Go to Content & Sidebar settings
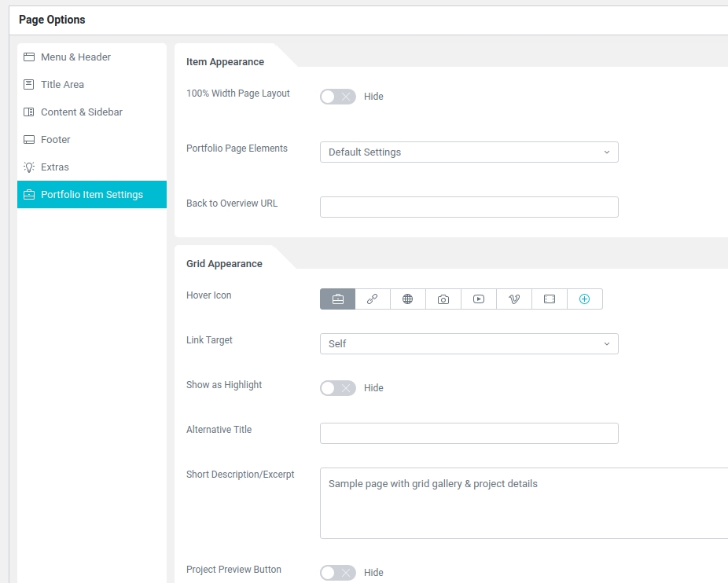728x583 pixels. coord(81,112)
